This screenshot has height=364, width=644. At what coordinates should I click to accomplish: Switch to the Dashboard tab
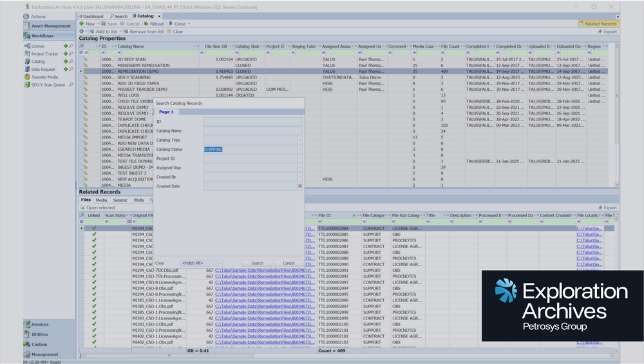point(92,16)
